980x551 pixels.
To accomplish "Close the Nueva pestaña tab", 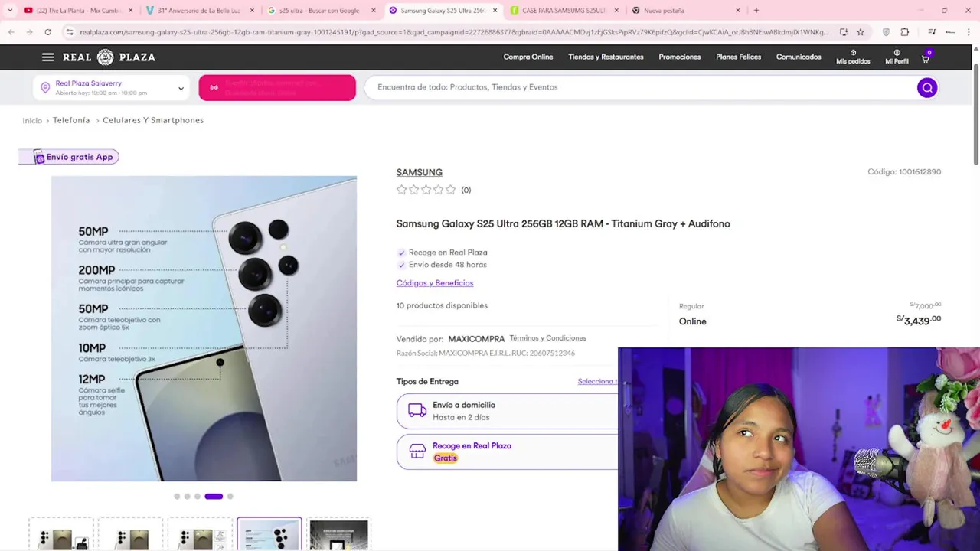I will [738, 11].
